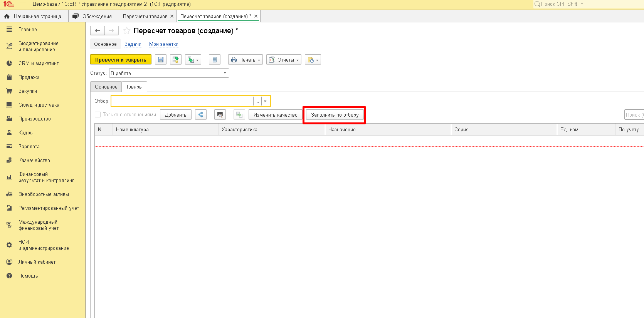644x318 pixels.
Task: Click the diskette save document icon
Action: point(161,60)
